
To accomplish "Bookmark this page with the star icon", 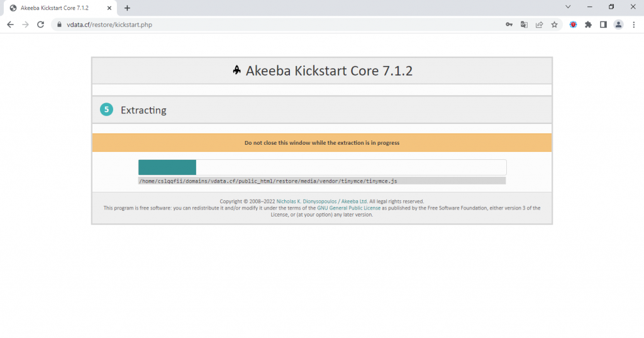I will pyautogui.click(x=554, y=25).
